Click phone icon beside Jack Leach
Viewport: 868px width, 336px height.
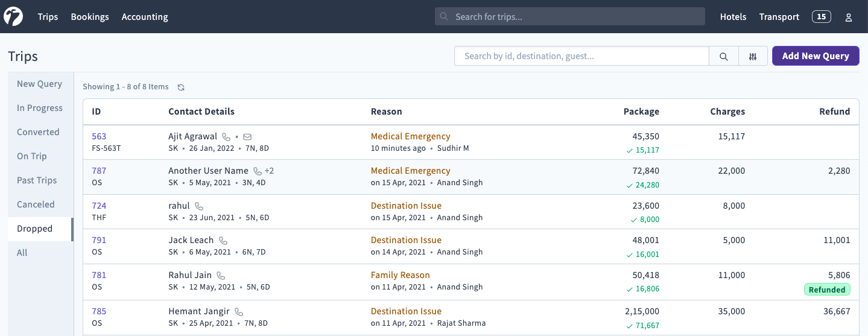pos(223,241)
